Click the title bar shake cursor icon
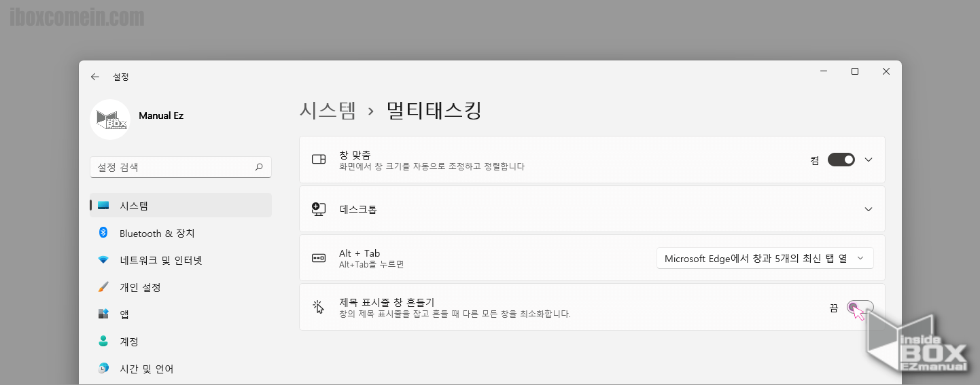 tap(318, 308)
